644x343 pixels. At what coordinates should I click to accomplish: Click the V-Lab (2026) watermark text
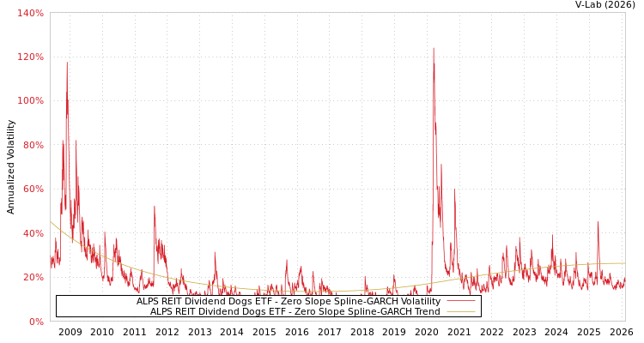point(605,5)
